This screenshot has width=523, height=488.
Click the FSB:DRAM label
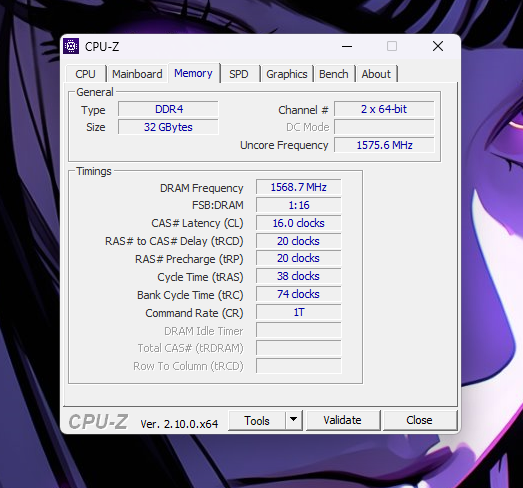[218, 205]
